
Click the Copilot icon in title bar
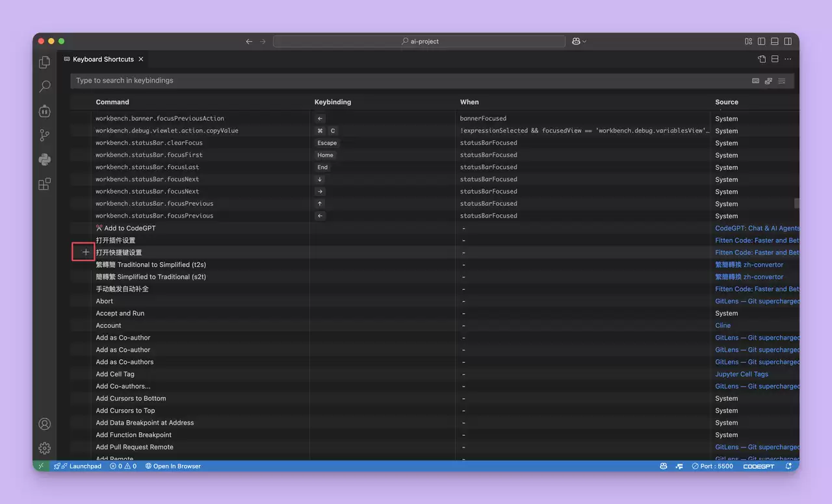point(576,42)
